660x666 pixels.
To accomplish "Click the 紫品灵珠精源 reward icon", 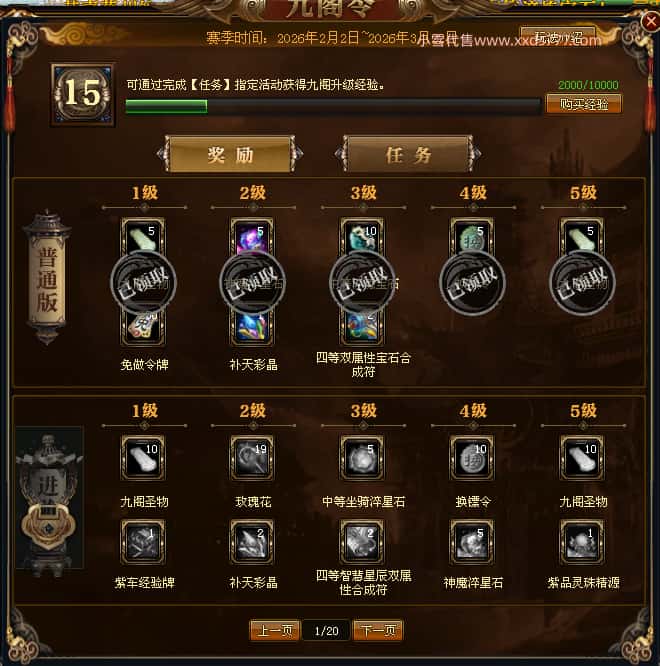I will pos(582,542).
